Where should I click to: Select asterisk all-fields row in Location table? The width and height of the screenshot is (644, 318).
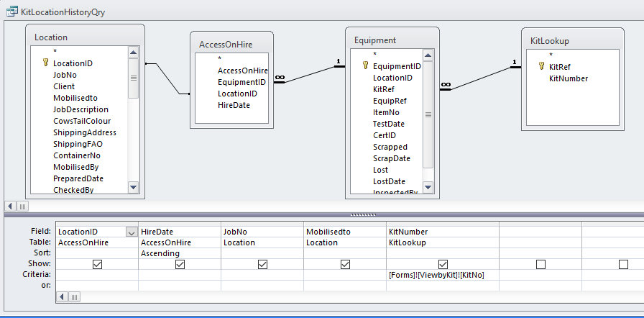[55, 51]
